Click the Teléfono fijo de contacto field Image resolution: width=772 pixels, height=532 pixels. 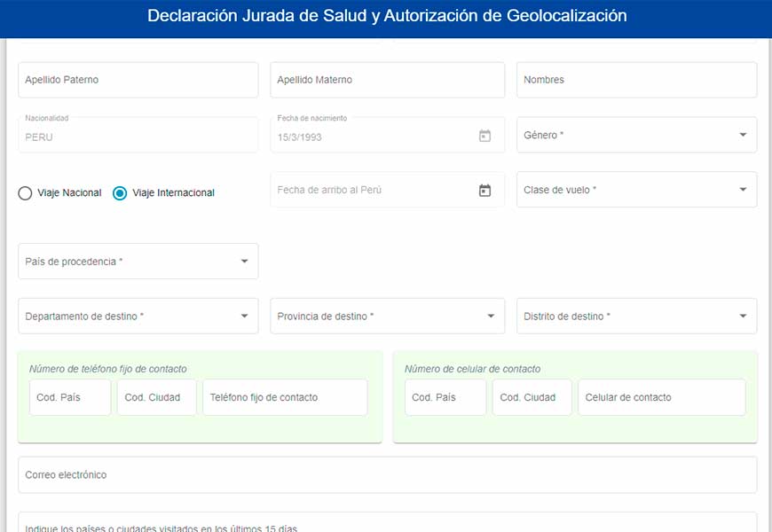click(285, 397)
